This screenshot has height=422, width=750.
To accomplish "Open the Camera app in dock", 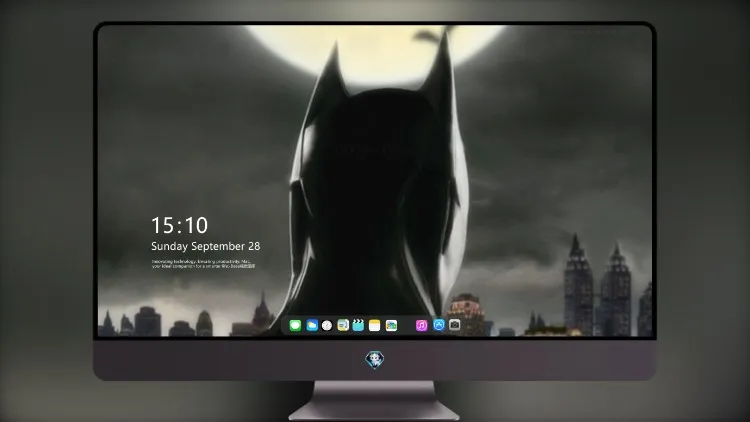I will [455, 325].
